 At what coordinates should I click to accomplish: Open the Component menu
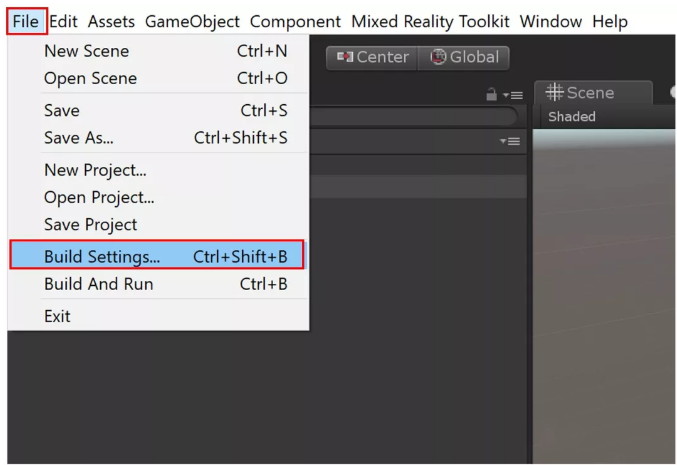(x=295, y=21)
